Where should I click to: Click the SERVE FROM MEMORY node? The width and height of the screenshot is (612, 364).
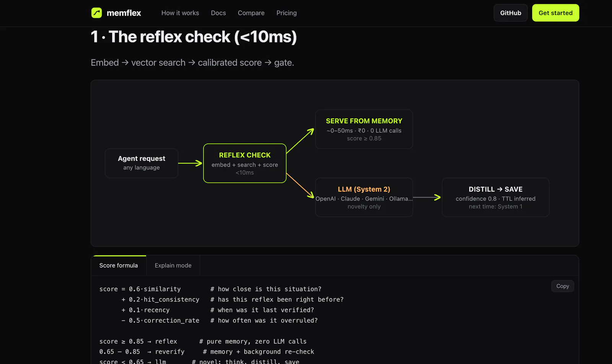tap(364, 129)
